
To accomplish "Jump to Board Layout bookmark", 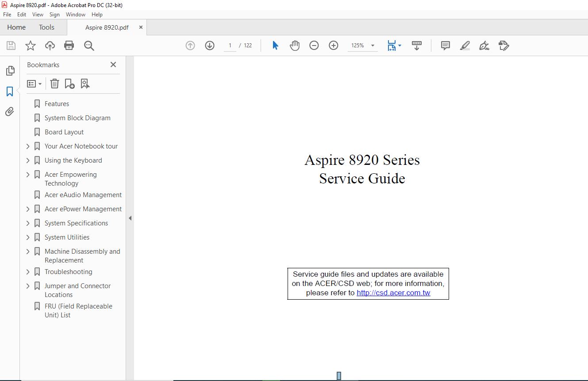I will point(64,132).
